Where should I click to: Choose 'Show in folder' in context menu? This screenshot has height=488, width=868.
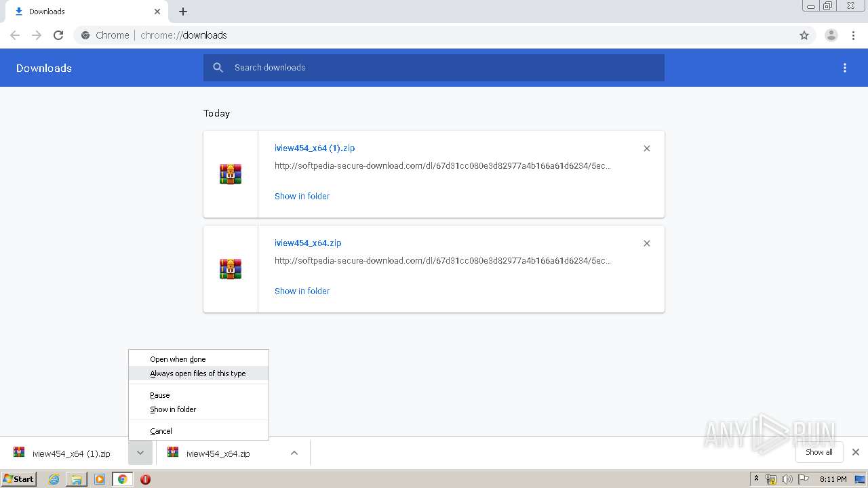[x=199, y=409]
